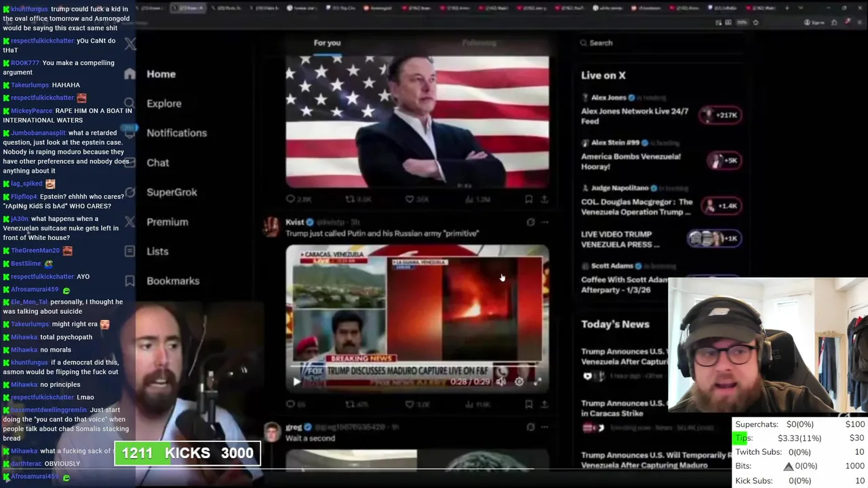
Task: Share the Elon Musk flag post
Action: (544, 199)
